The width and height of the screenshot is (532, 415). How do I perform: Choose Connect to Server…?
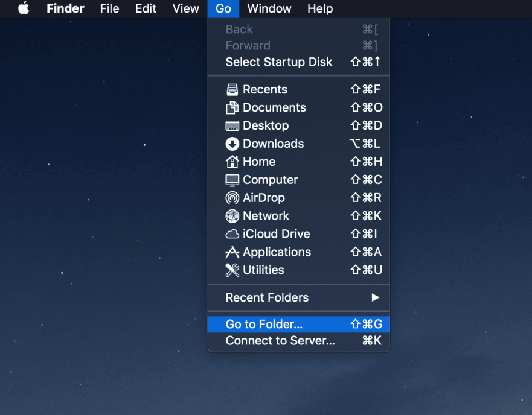coord(298,341)
